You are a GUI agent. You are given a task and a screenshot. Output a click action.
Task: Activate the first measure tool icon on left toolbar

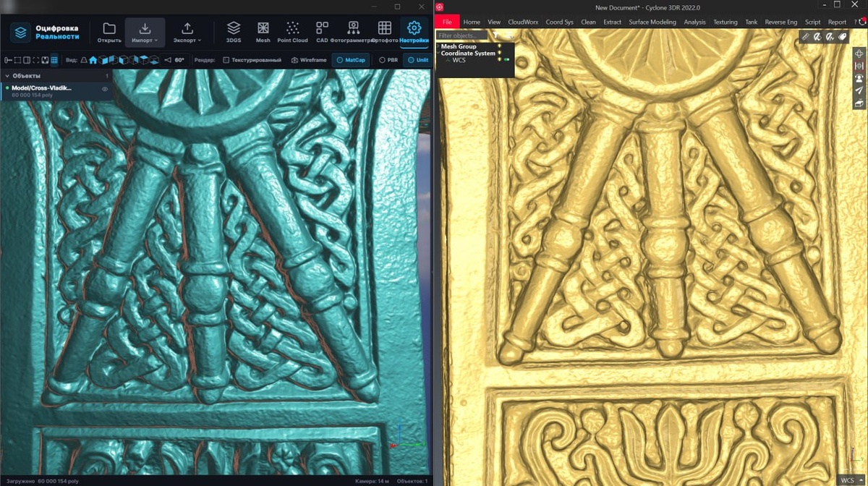(x=8, y=60)
